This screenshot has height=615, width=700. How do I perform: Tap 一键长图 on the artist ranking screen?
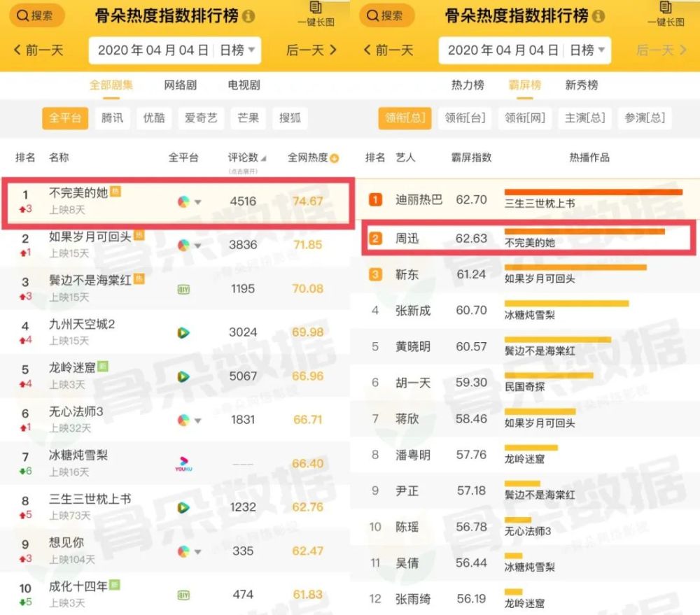pos(666,14)
